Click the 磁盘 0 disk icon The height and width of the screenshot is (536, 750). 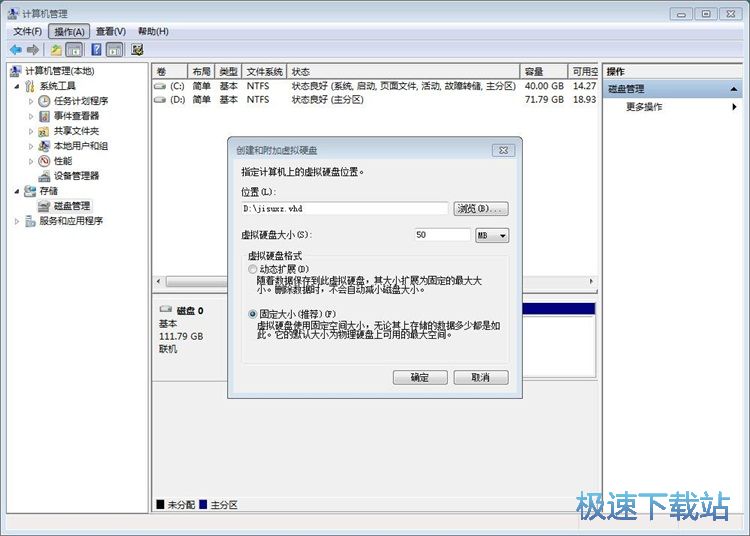click(165, 309)
